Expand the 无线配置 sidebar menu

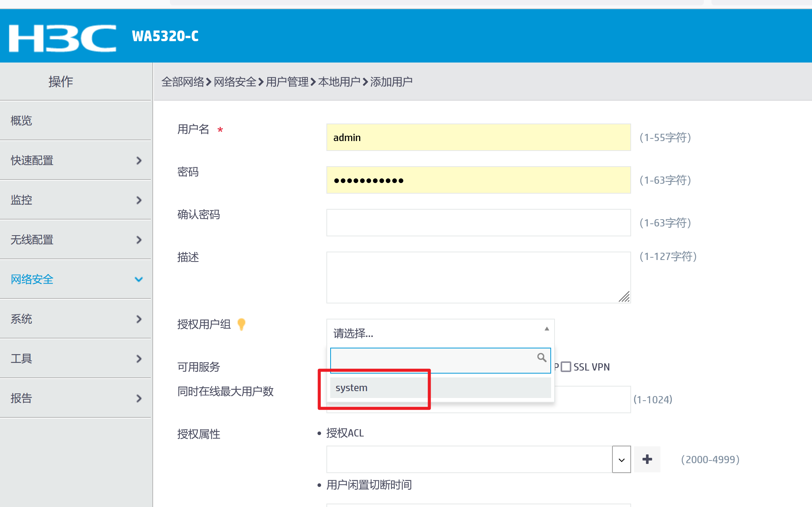point(32,240)
